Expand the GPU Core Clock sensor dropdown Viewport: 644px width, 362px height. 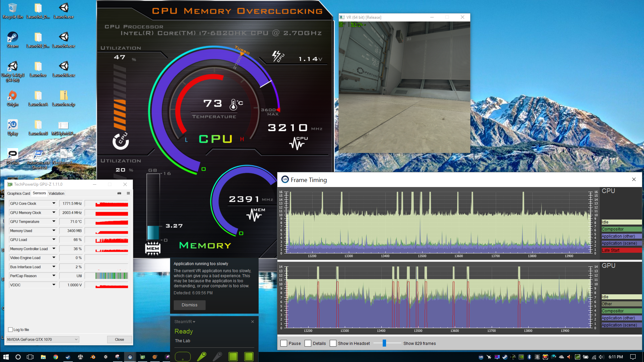[x=54, y=203]
